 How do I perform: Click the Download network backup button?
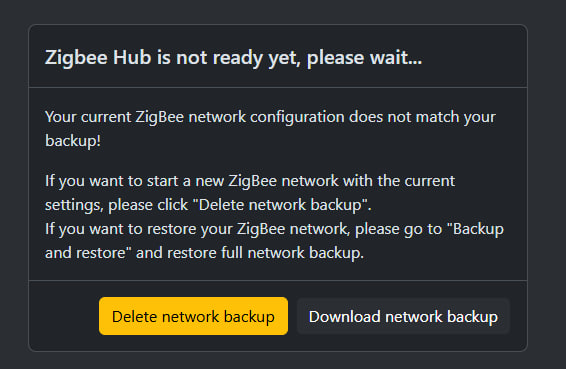403,316
